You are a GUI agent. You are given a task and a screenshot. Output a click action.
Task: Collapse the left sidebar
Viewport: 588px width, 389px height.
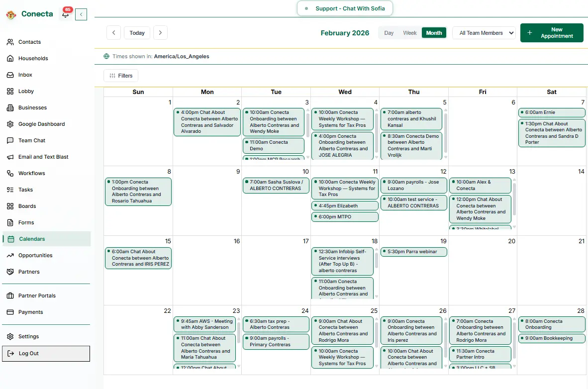point(81,14)
